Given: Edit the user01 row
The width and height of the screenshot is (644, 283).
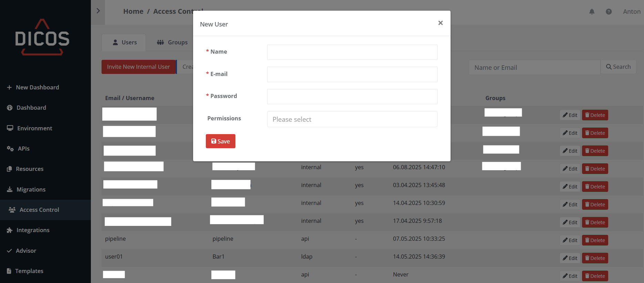Looking at the screenshot, I should pyautogui.click(x=570, y=258).
